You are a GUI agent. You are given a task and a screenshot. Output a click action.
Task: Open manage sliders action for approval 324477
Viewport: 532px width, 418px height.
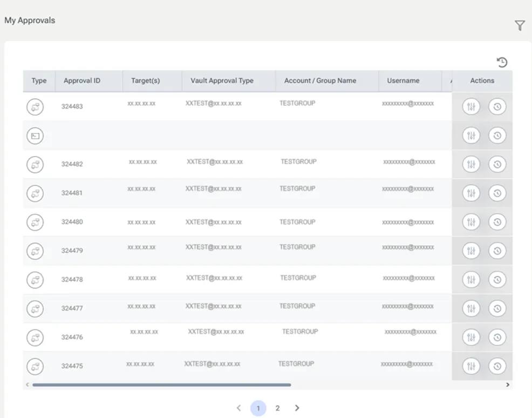point(471,309)
